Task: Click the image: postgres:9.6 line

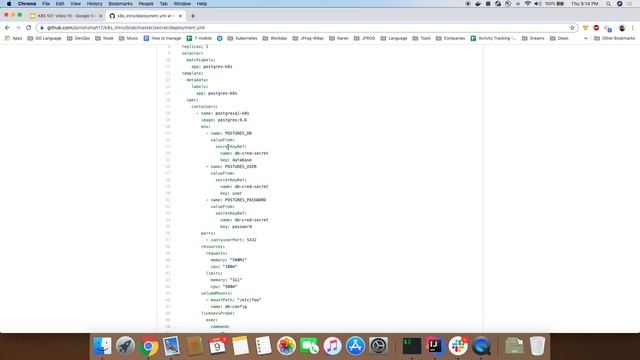Action: 224,120
